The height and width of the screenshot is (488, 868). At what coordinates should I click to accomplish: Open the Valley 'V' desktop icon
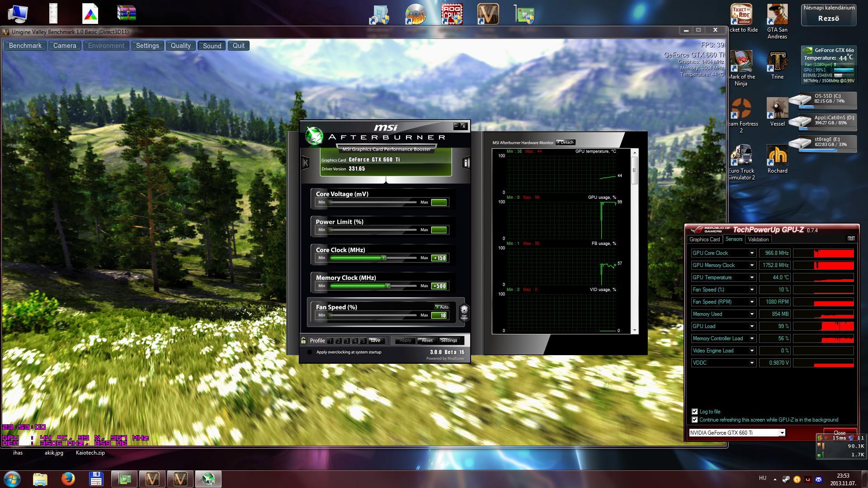coord(488,14)
